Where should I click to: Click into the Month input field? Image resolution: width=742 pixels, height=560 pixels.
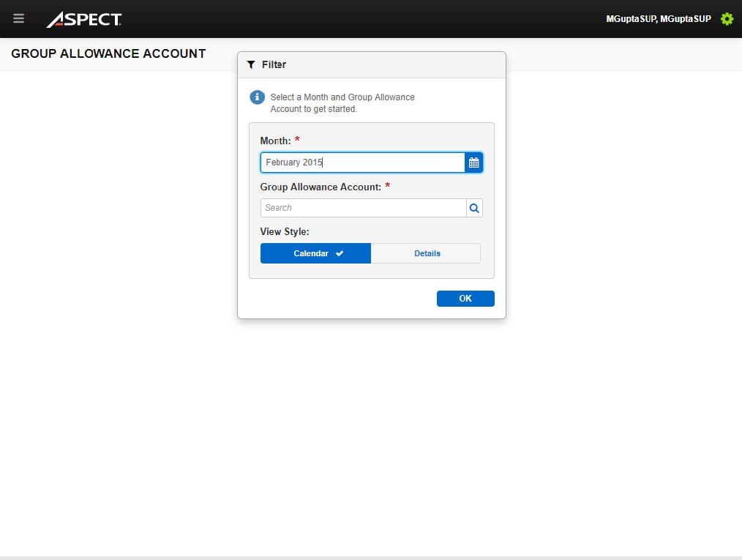tap(362, 163)
